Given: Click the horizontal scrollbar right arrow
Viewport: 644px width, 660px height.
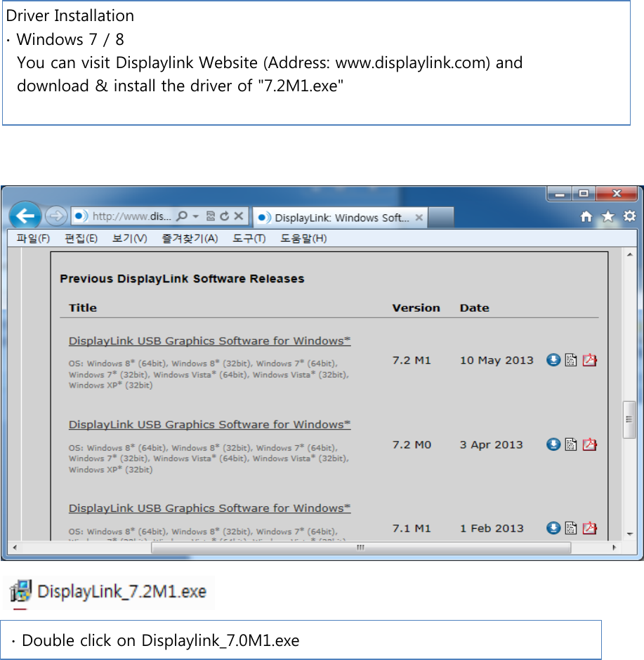Looking at the screenshot, I should (614, 548).
